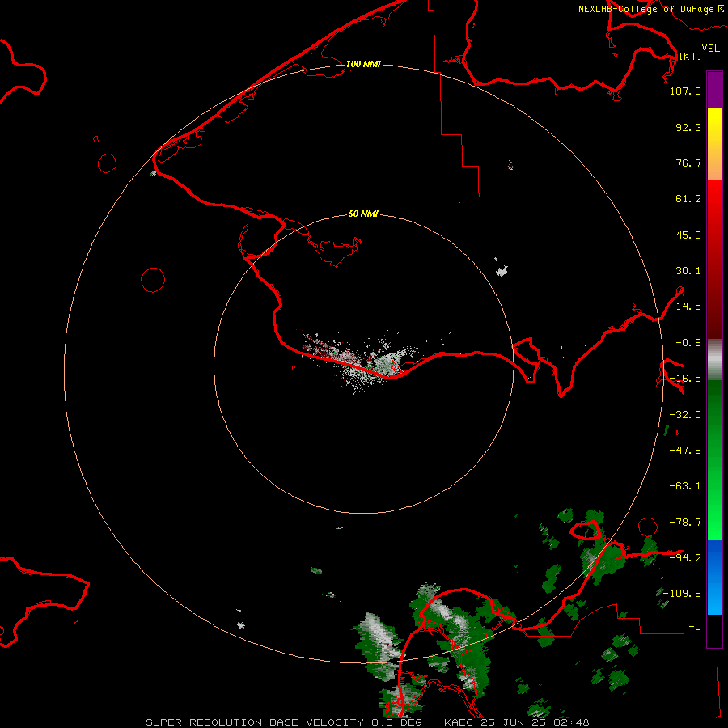The height and width of the screenshot is (728, 728).
Task: Click the VEL legend heading
Action: [x=710, y=49]
